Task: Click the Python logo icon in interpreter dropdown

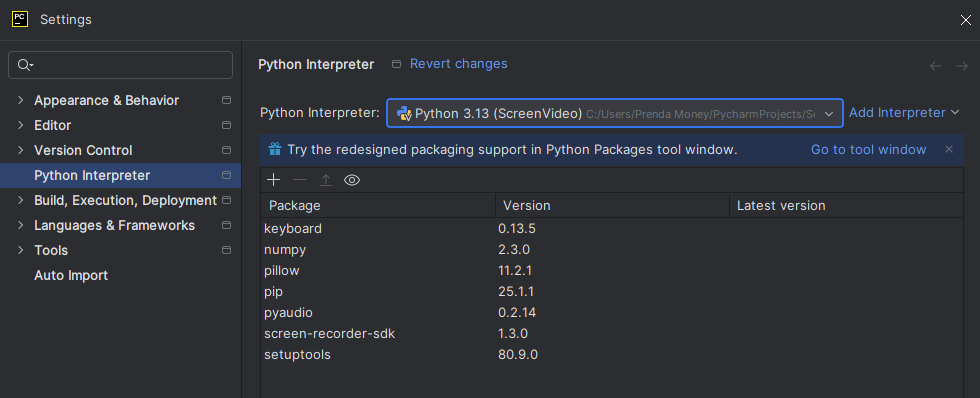Action: (x=404, y=113)
